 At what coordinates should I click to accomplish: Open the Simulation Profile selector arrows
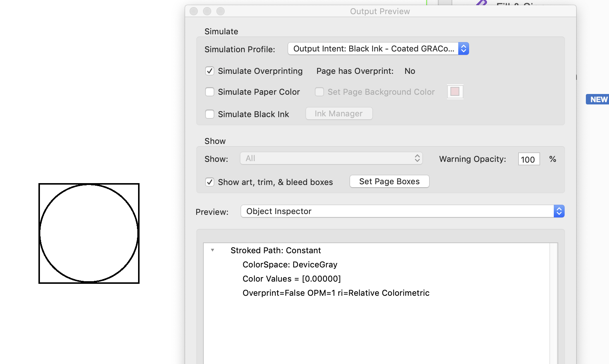463,48
